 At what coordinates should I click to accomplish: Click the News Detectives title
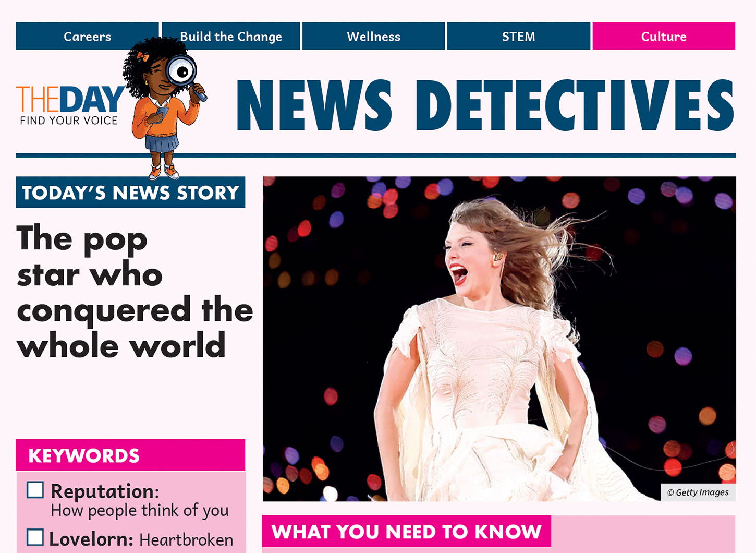point(485,105)
